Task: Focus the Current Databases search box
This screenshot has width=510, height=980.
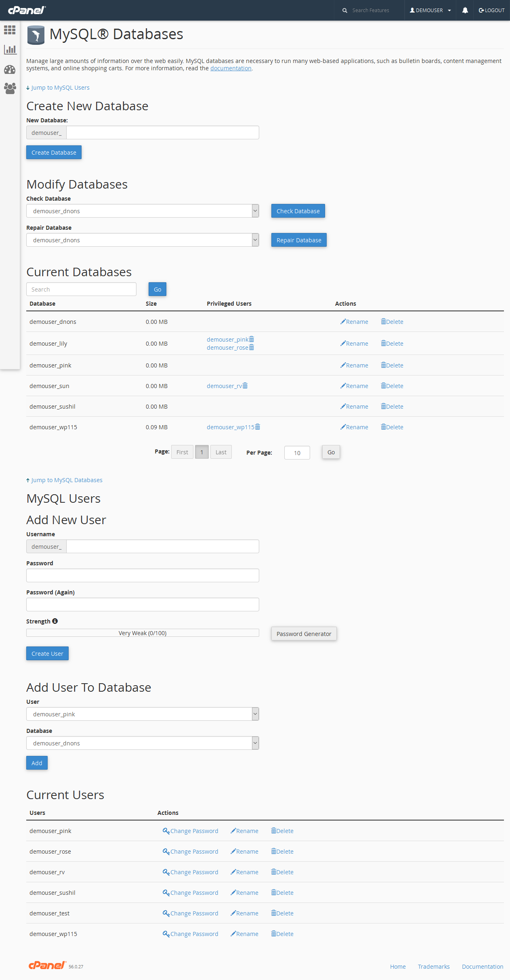Action: (x=81, y=289)
